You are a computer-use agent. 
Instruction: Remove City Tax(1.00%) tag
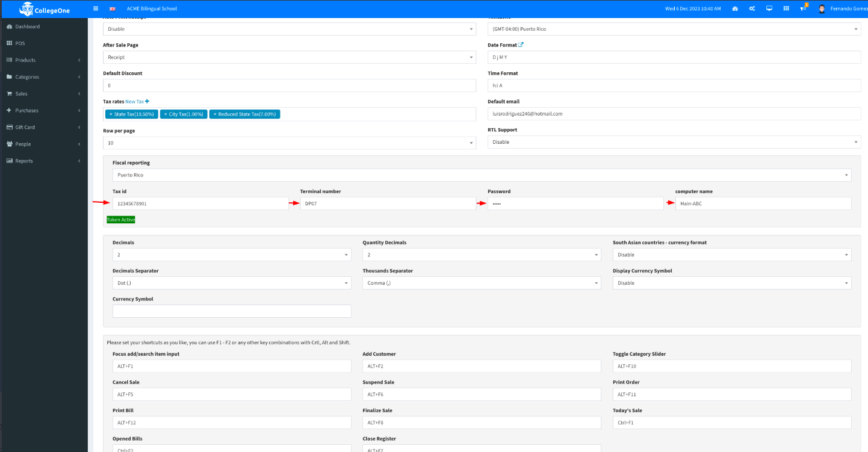[x=166, y=114]
